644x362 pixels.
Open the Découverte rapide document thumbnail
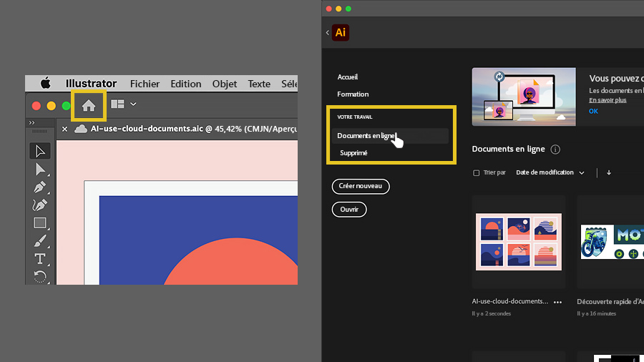pos(610,242)
